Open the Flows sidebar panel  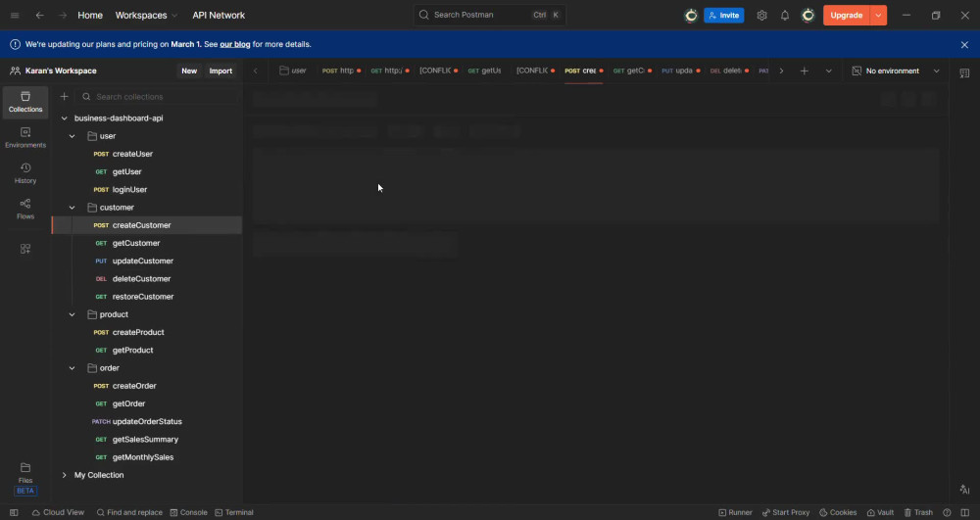tap(25, 210)
